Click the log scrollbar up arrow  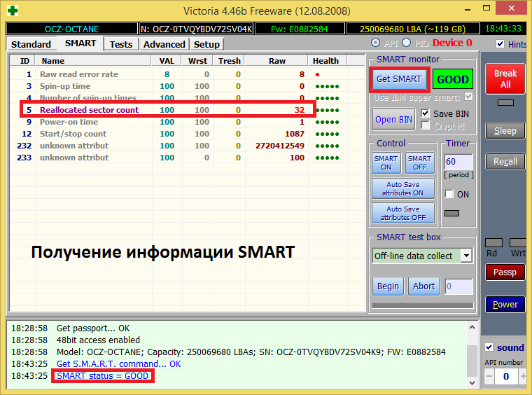472,328
